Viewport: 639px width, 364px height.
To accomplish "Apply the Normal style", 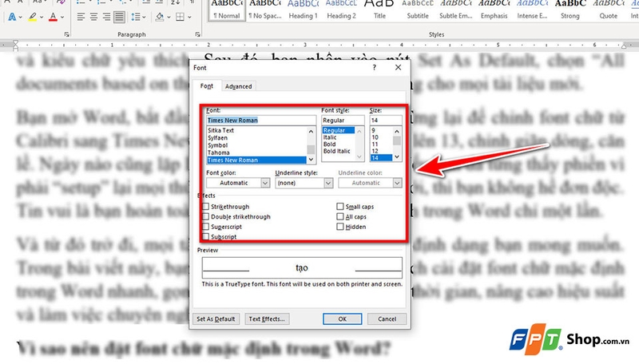I will point(227,10).
